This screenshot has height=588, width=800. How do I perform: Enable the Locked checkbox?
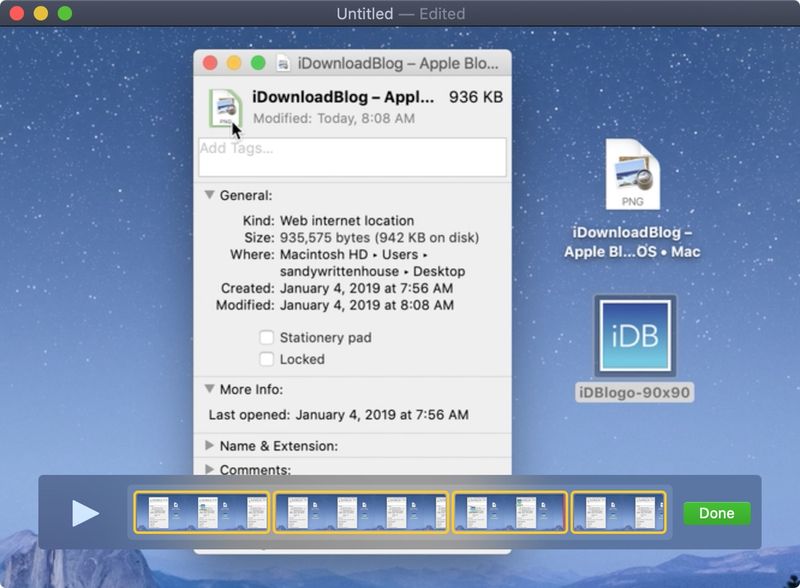266,359
